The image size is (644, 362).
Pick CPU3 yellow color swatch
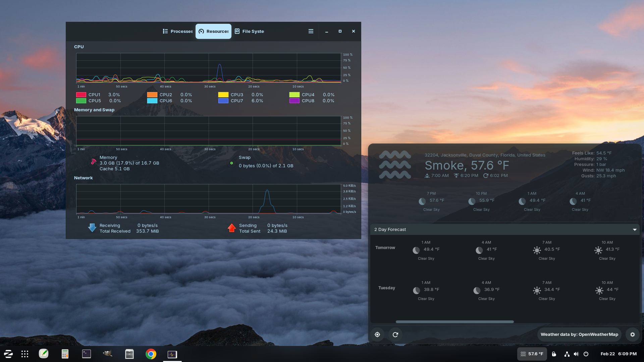tap(223, 95)
